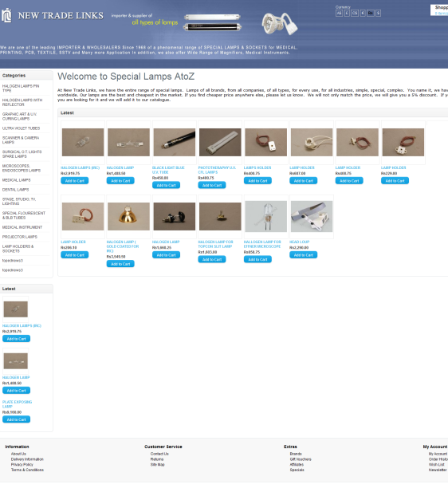Open the Phototheraphy U.V. CFL Lamps product link
This screenshot has height=488, width=448.
tap(217, 170)
